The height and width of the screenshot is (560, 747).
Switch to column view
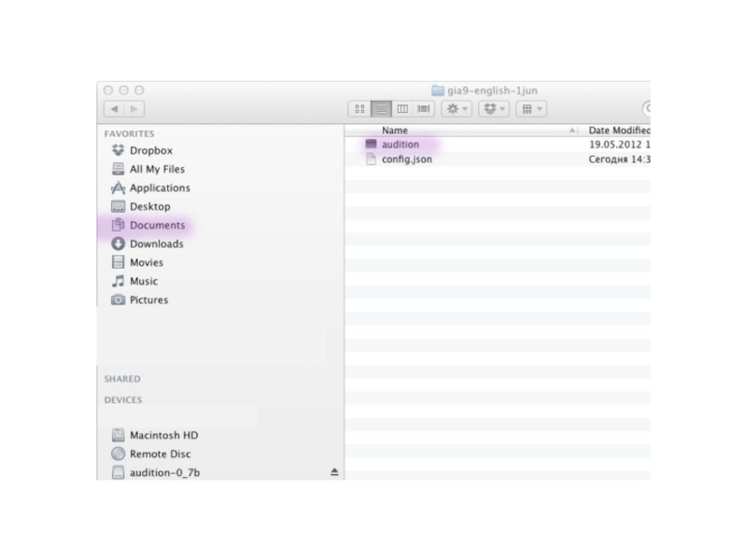pyautogui.click(x=402, y=109)
